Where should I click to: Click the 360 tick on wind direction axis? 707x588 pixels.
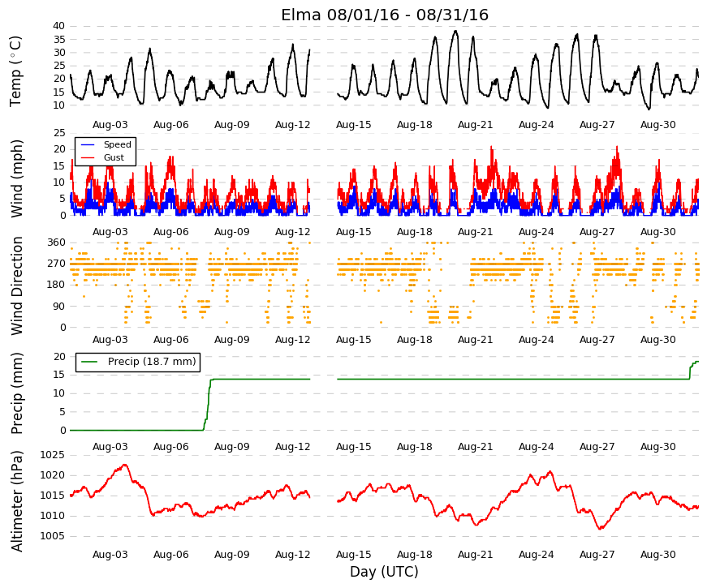[56, 242]
